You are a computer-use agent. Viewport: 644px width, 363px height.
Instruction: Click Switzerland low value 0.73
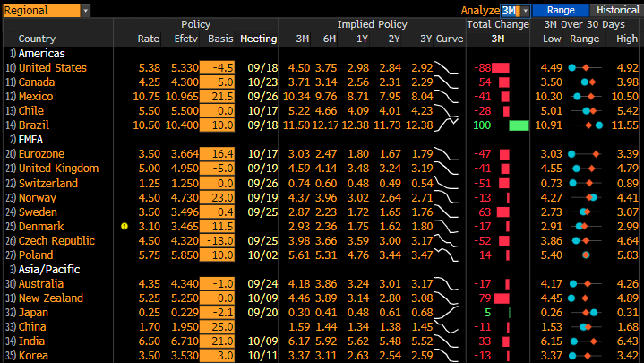point(551,183)
